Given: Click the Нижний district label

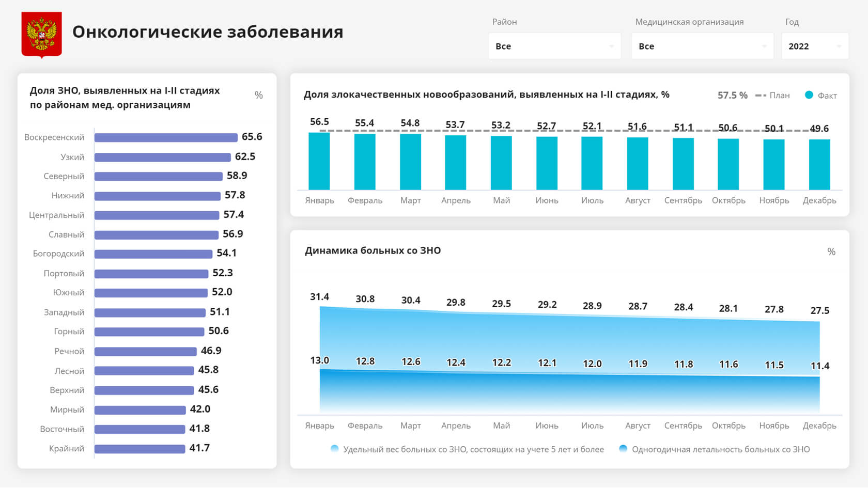Looking at the screenshot, I should (x=68, y=196).
